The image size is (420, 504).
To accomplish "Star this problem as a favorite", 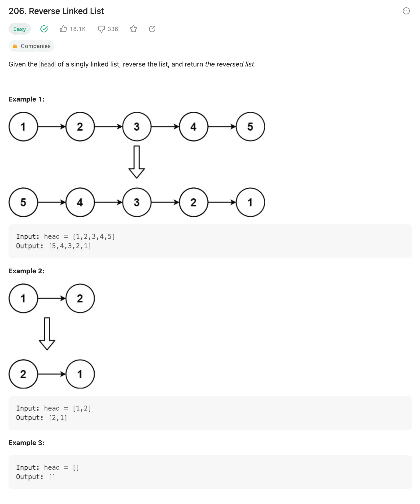I will 133,29.
